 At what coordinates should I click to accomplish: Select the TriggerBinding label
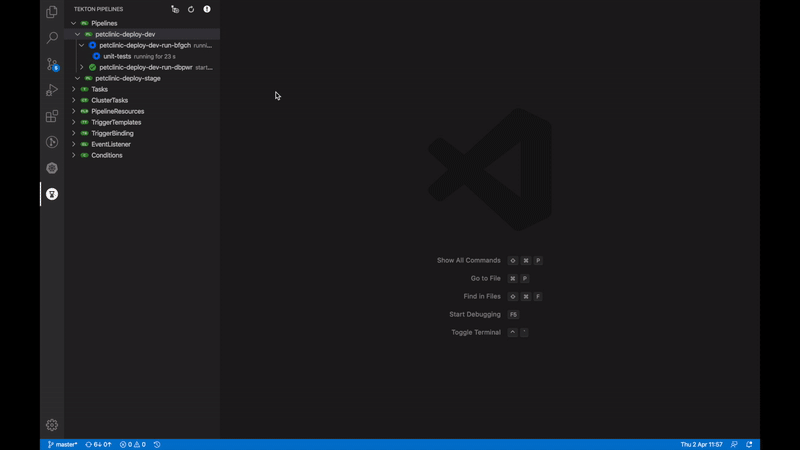point(112,133)
